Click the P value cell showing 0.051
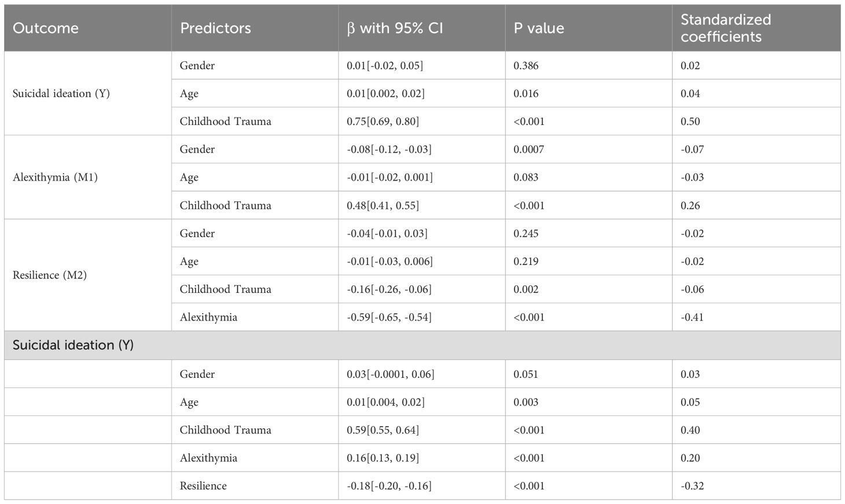Screen dimensions: 845x504 526,374
